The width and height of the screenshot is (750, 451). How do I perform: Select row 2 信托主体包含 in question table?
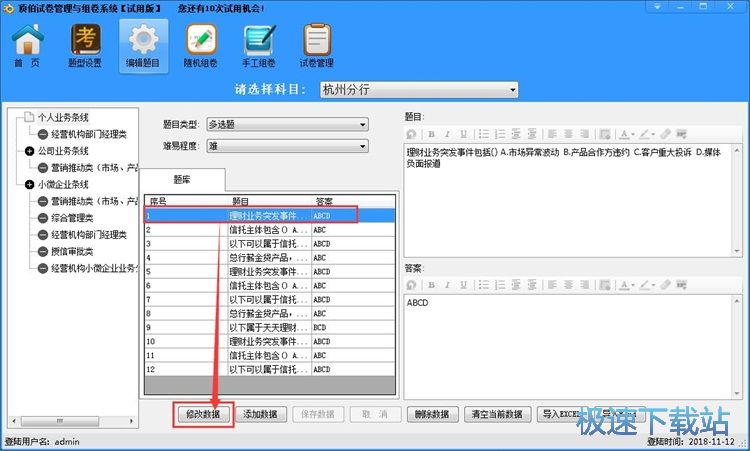pos(270,230)
